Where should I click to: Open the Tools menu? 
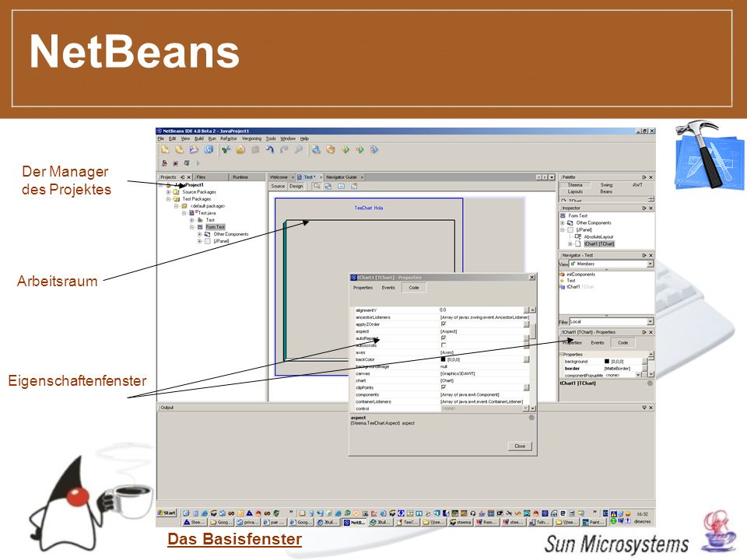271,138
